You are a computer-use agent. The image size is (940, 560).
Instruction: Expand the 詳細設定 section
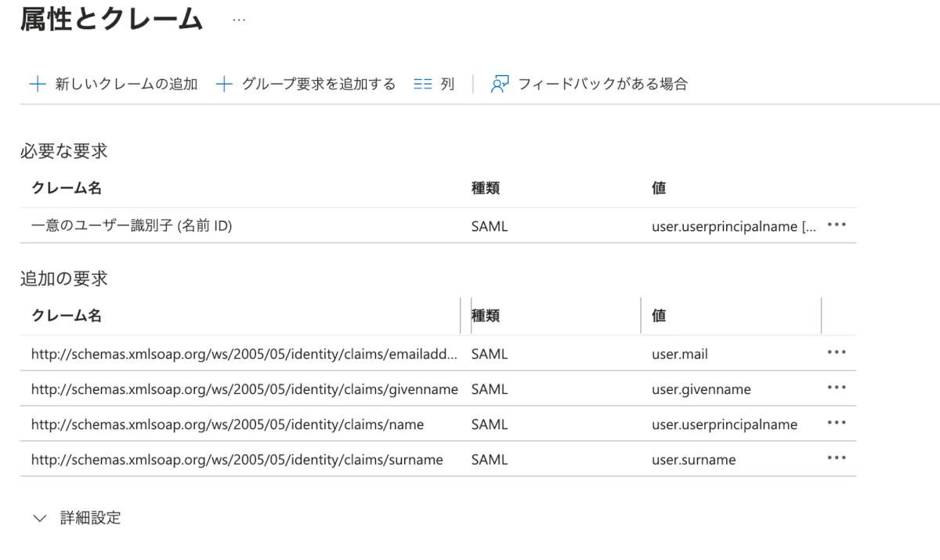pos(41,518)
